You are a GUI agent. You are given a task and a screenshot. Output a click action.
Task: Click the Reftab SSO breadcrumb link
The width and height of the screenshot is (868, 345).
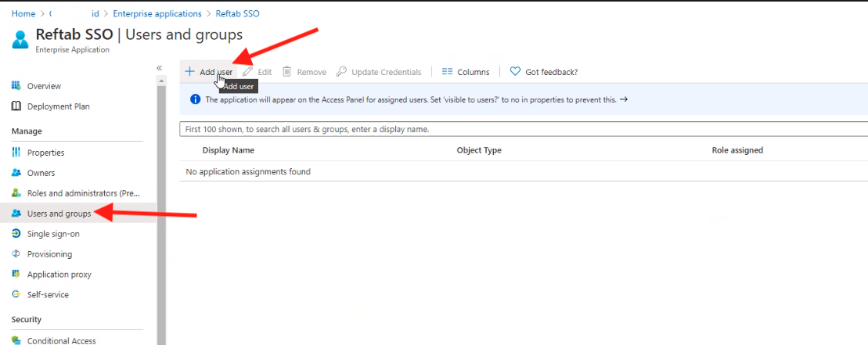click(237, 14)
